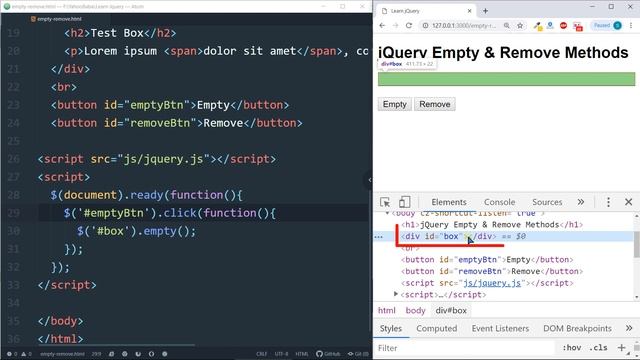
Task: Open Chrome's three-dot main menu
Action: tap(631, 25)
